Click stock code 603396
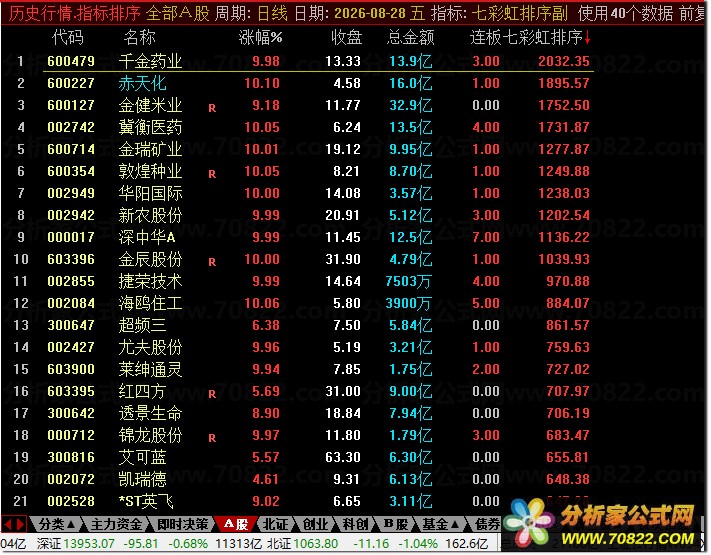The height and width of the screenshot is (555, 711). pos(71,259)
